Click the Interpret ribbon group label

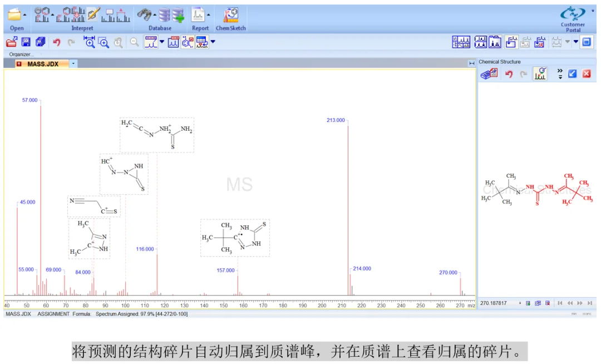pyautogui.click(x=82, y=28)
